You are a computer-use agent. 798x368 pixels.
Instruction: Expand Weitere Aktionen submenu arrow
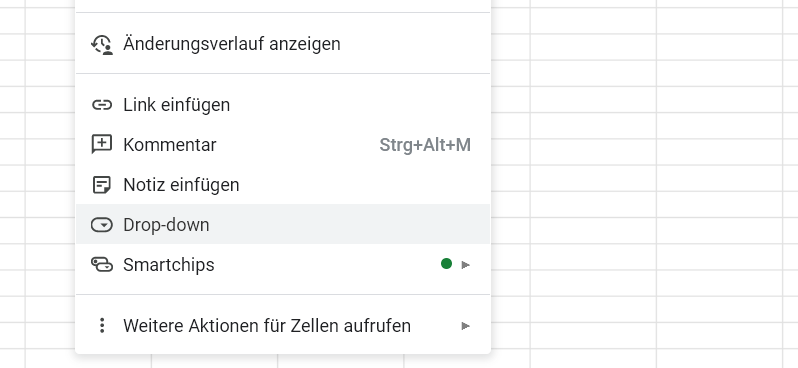coord(465,326)
